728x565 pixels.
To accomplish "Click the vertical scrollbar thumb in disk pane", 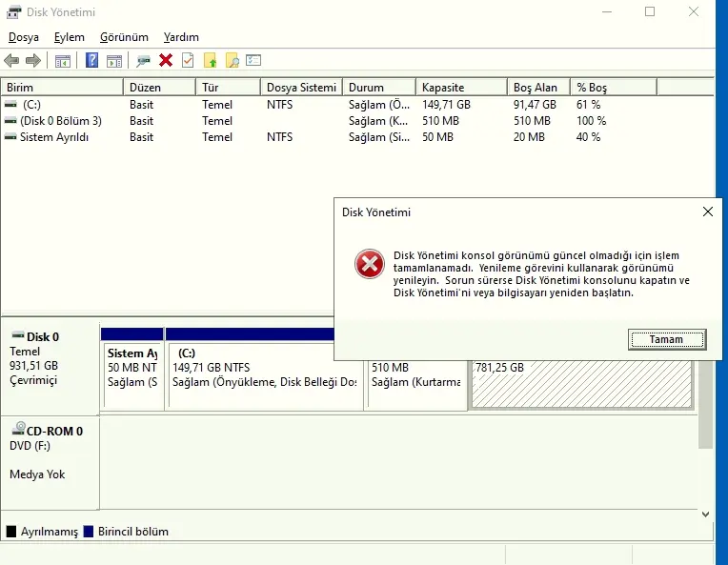I will 705,404.
